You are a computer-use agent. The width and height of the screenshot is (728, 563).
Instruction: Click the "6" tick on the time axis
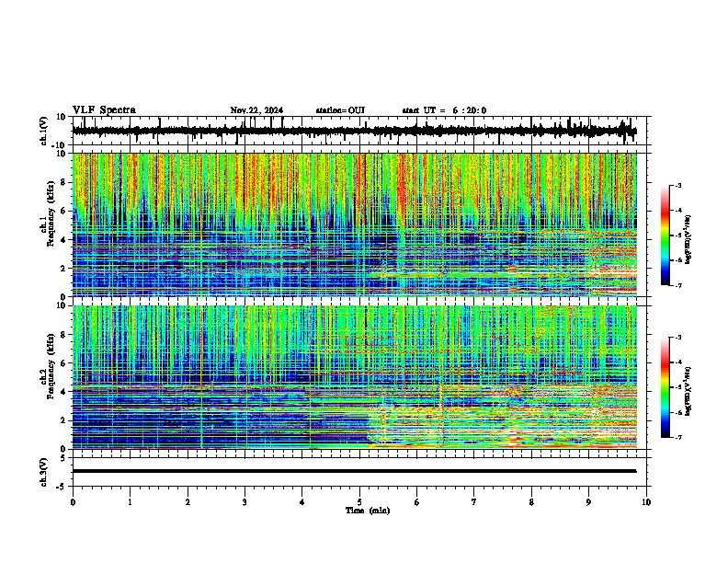(x=417, y=502)
